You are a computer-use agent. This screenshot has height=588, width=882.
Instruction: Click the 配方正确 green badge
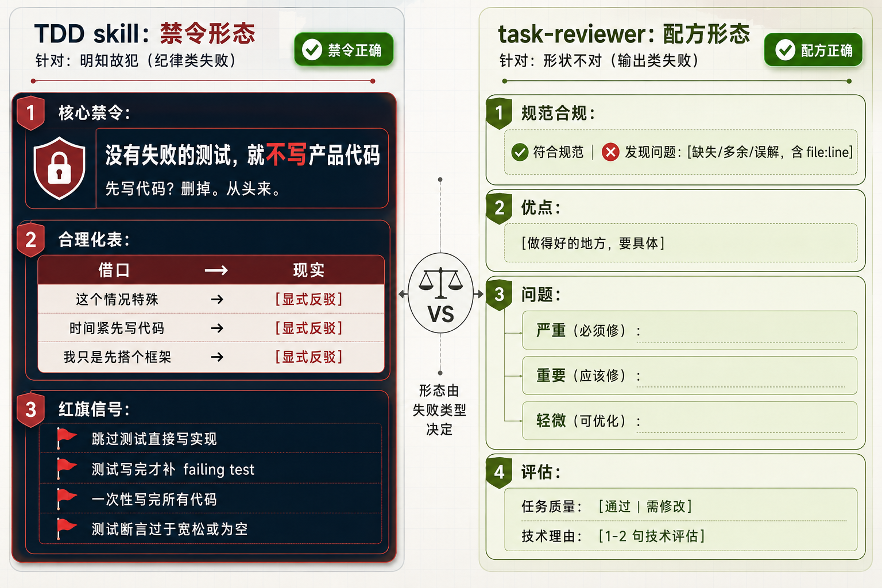pos(814,50)
